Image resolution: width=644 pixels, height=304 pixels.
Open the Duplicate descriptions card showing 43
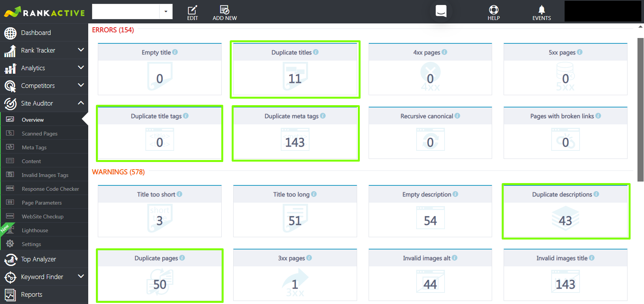coord(565,211)
